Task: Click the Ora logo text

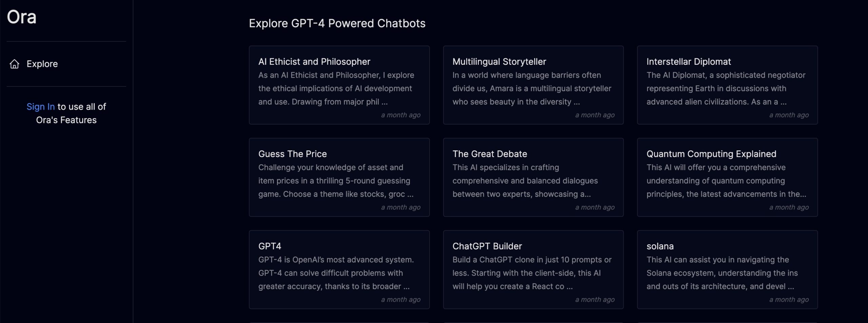Action: [22, 17]
